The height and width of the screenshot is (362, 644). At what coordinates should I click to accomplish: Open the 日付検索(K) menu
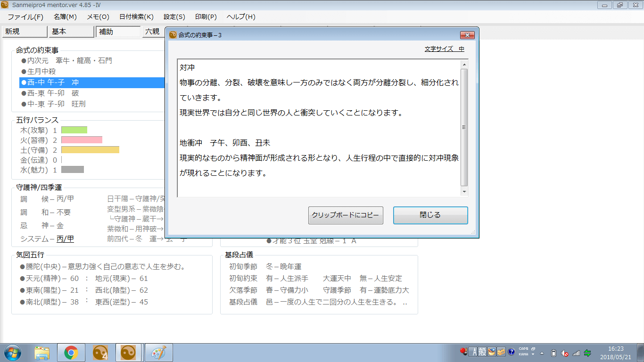(x=136, y=16)
